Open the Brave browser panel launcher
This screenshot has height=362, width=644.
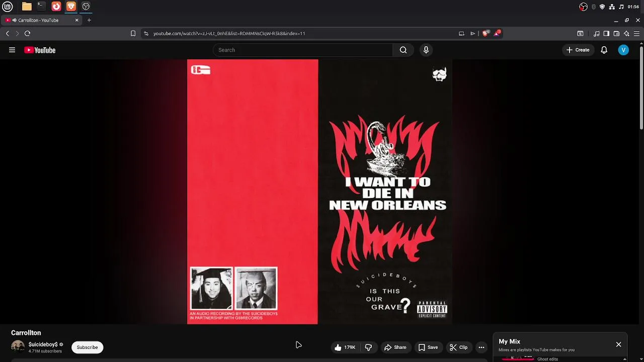(71, 7)
